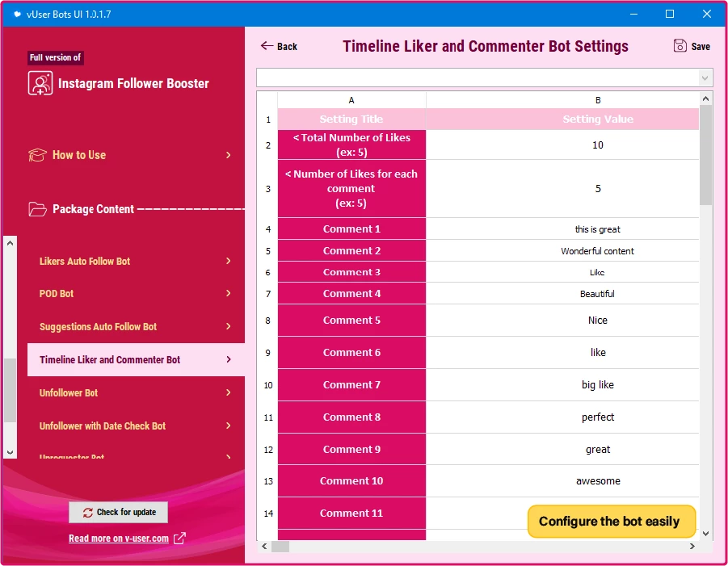Select Unfollower with Date Check Bot

pos(136,426)
